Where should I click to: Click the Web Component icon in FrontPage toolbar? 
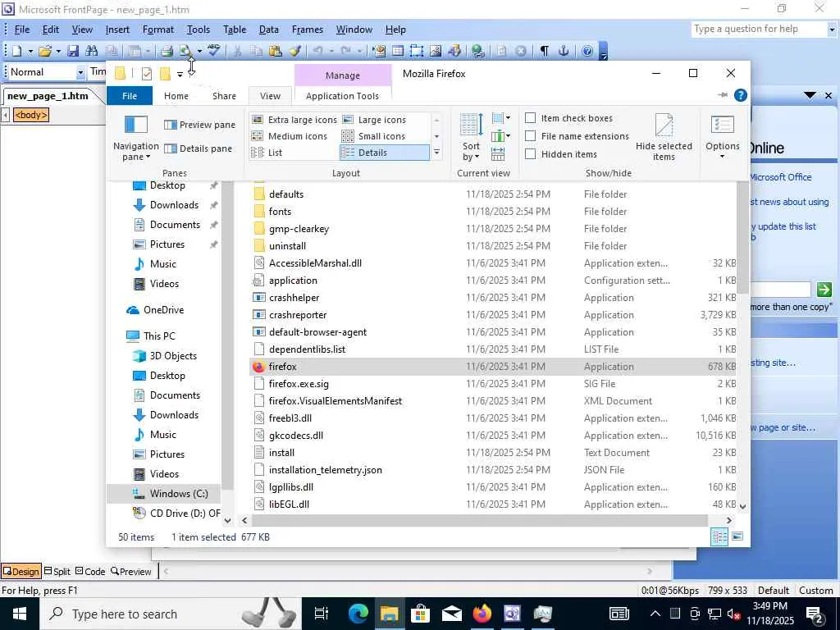[379, 51]
